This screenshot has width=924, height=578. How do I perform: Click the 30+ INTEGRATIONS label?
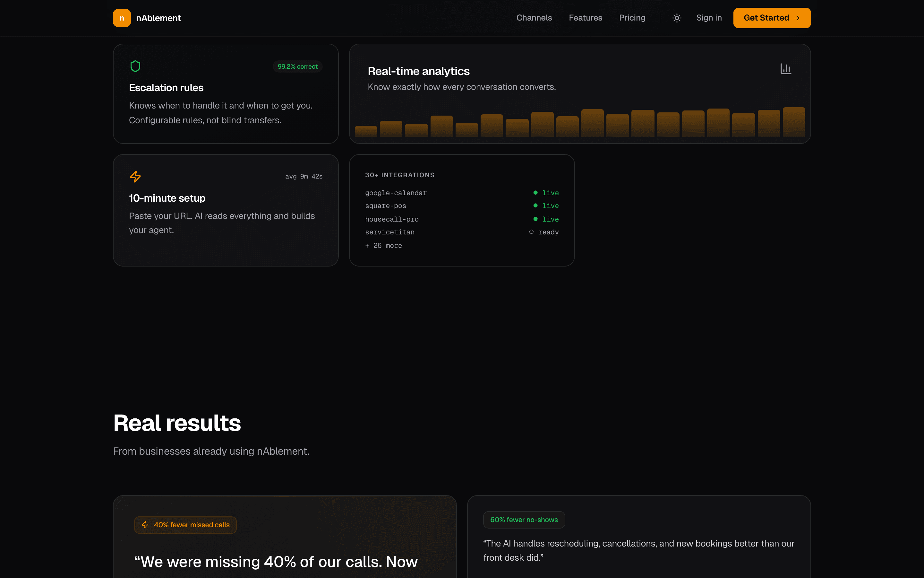click(400, 175)
